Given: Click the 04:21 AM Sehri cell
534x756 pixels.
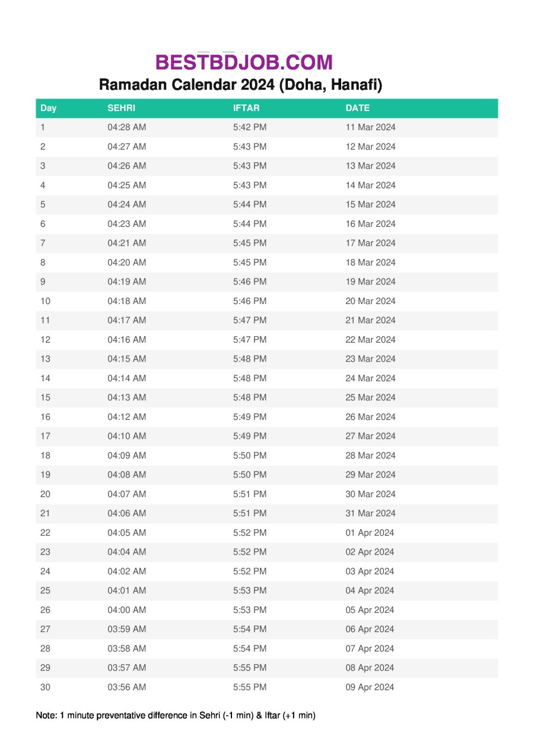Looking at the screenshot, I should 126,243.
